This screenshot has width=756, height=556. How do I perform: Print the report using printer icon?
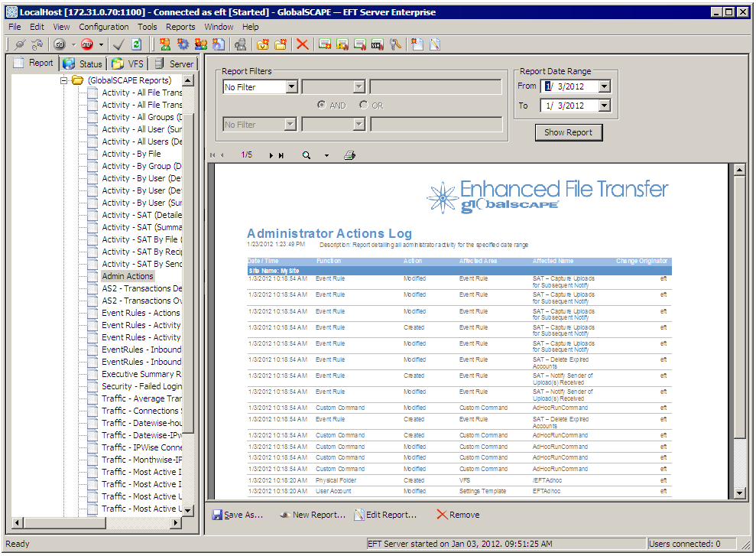(x=349, y=155)
